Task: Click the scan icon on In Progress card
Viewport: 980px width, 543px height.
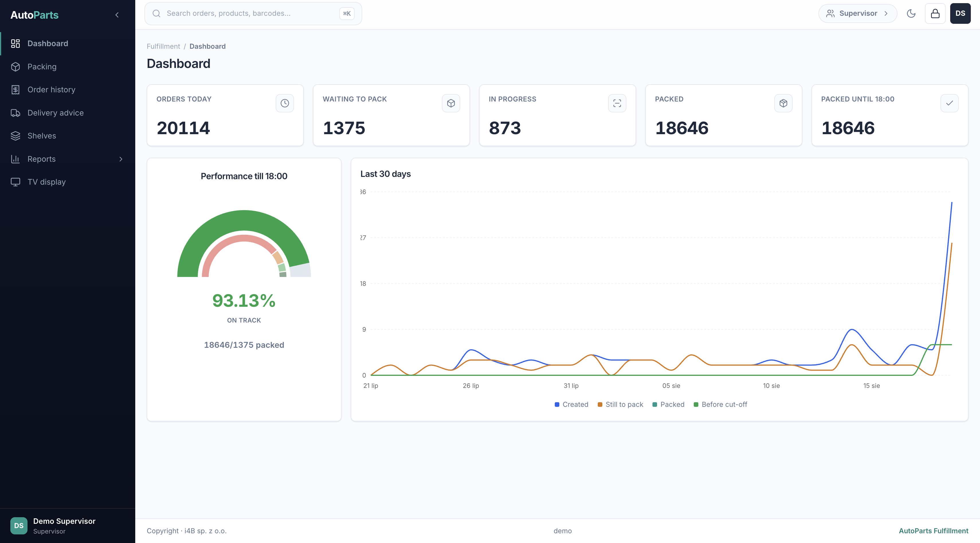Action: pos(617,103)
